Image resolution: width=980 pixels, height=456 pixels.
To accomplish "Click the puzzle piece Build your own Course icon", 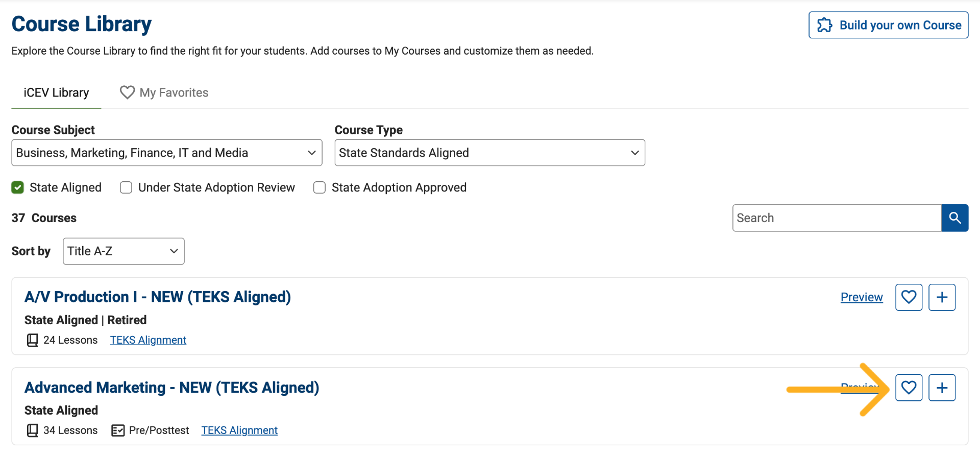I will coord(824,25).
